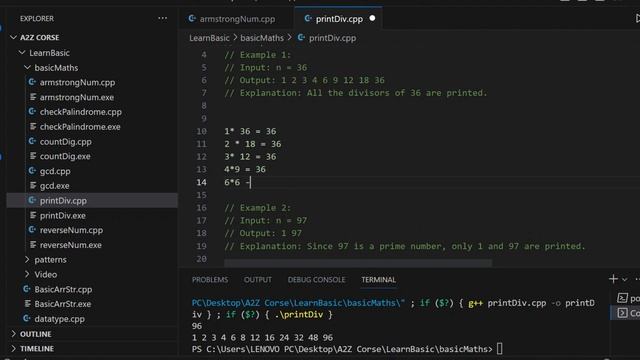Click the EXPLORER panel title
Image resolution: width=640 pixels, height=360 pixels.
click(x=37, y=18)
